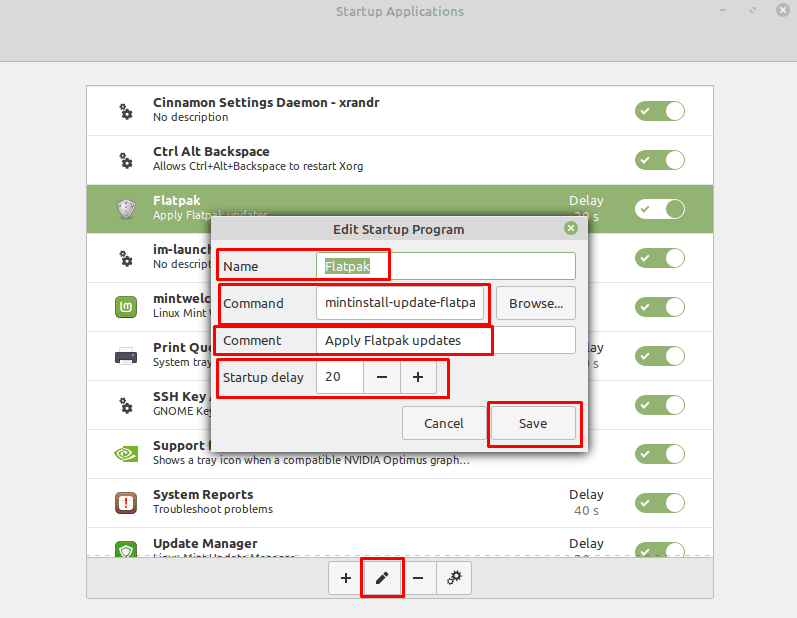This screenshot has height=618, width=797.
Task: Click the NVIDIA Optimus tray icon description
Action: point(311,460)
